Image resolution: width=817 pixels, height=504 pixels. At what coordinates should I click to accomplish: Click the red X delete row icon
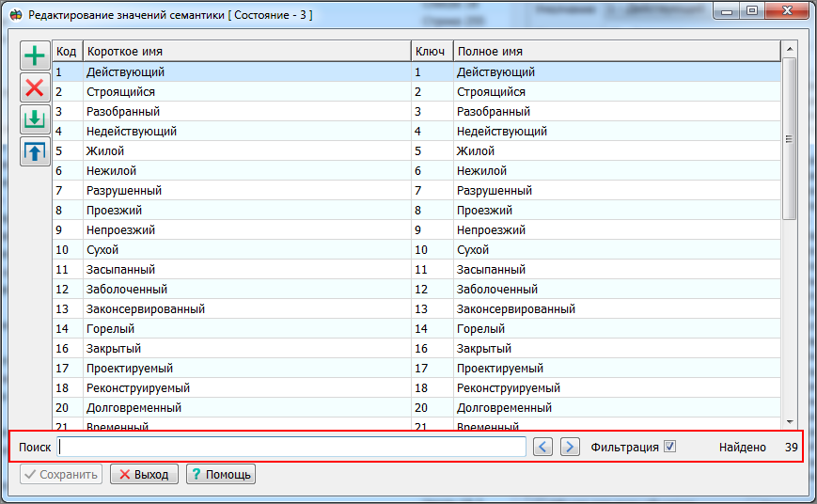(x=35, y=88)
